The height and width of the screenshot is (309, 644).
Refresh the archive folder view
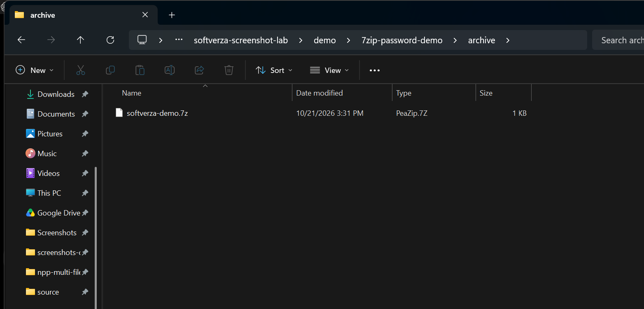pos(110,40)
